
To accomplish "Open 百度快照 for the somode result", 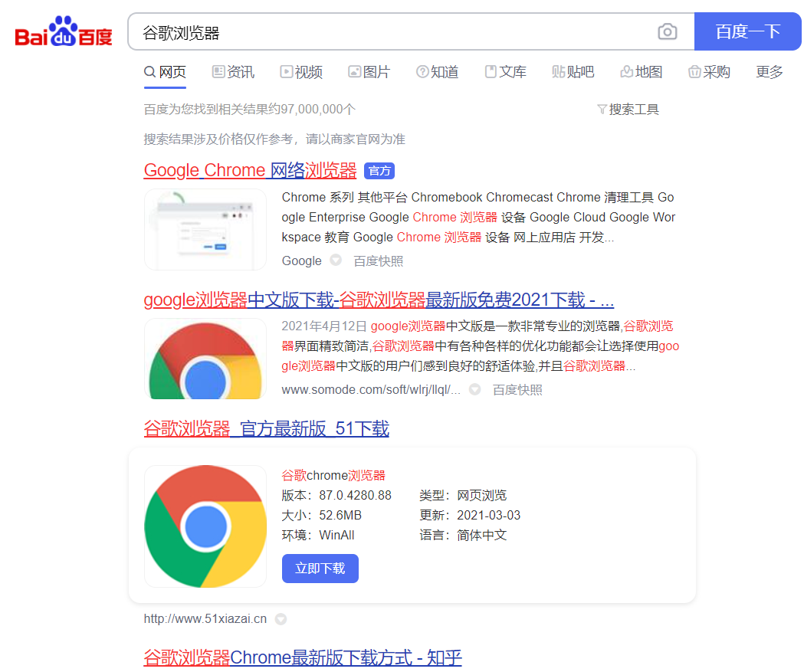I will [x=517, y=390].
